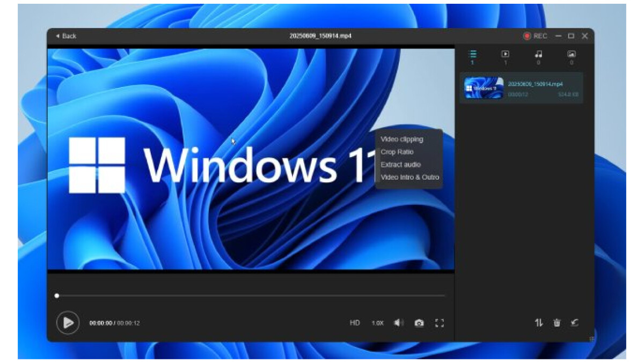This screenshot has width=644, height=362.
Task: Click the edit/share arrow icon beside trash
Action: click(575, 322)
